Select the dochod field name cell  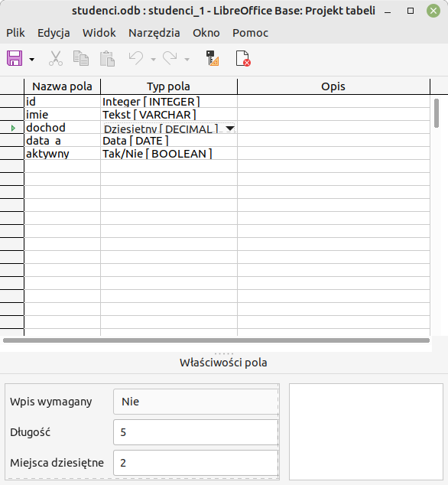point(62,128)
